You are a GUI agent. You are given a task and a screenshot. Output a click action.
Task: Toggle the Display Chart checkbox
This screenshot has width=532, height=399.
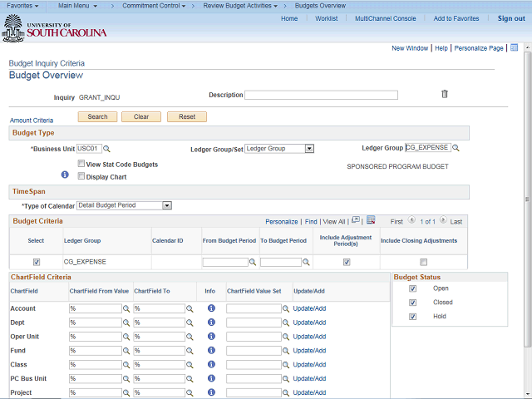pos(81,176)
